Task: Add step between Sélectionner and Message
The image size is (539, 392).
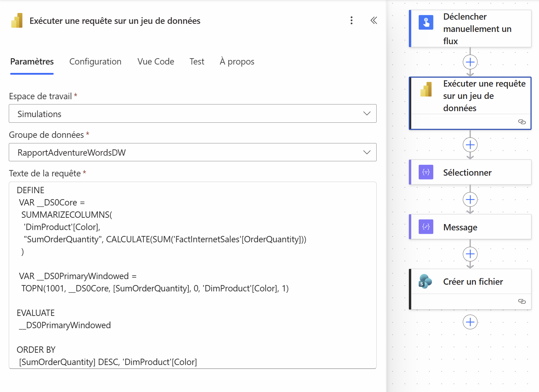Action: click(x=470, y=200)
